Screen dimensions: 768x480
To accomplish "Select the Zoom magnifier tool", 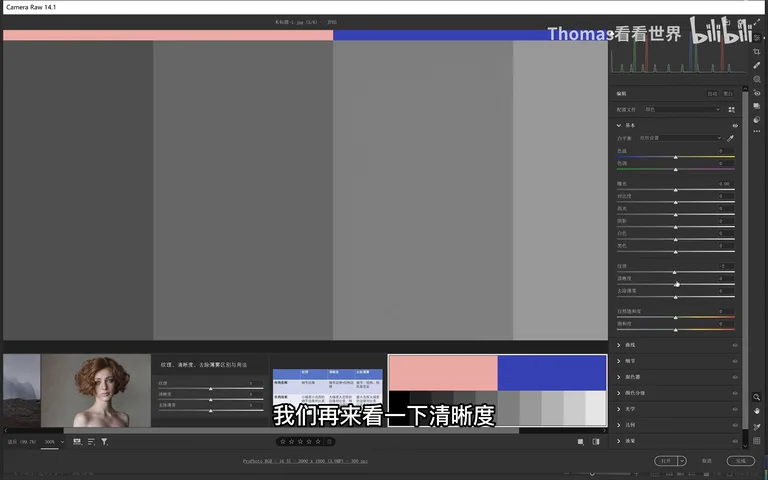I will [757, 397].
